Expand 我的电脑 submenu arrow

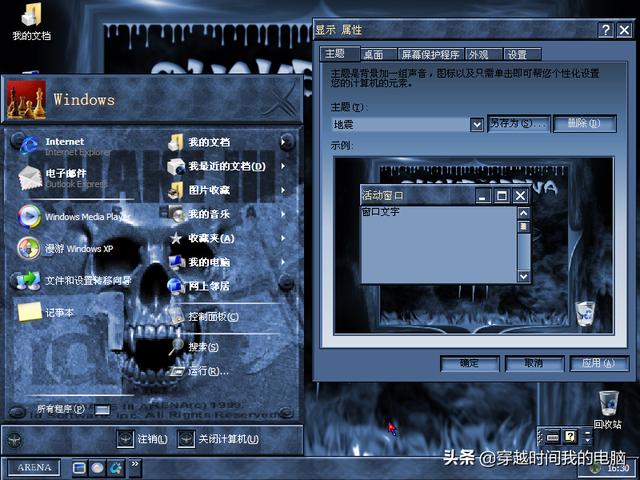(283, 262)
